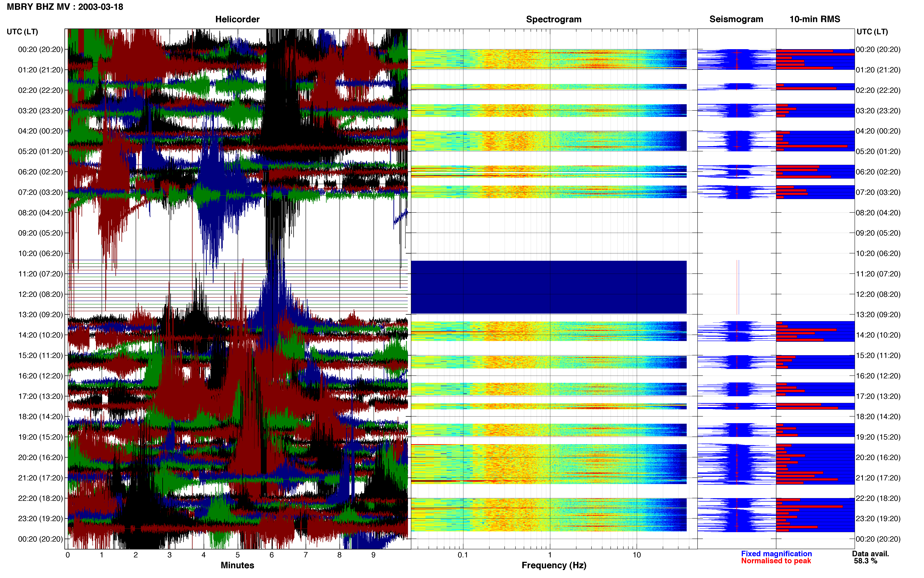Click the 'Minutes' axis label under the helicorder
This screenshot has width=924, height=578.
pyautogui.click(x=237, y=565)
